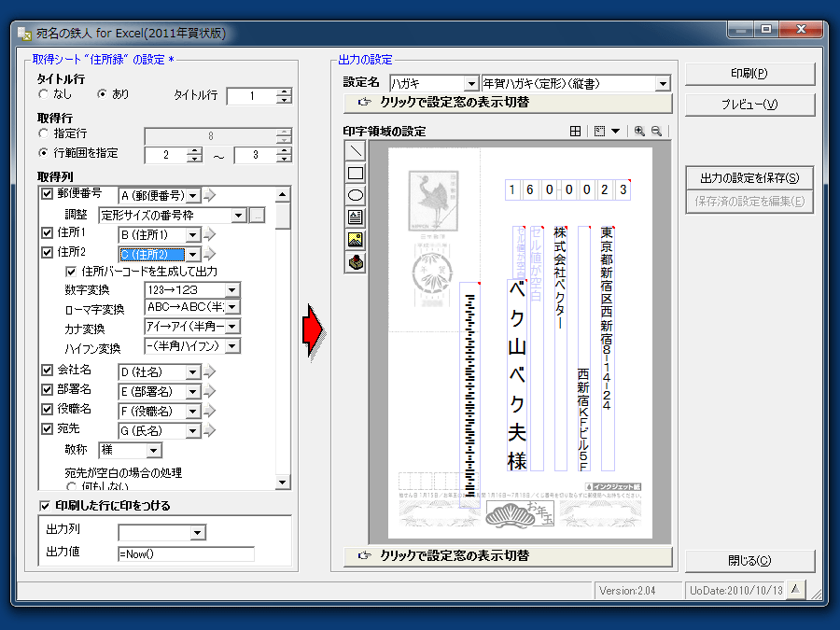Toggle 住所バーコードを生成して出力 checkbox
The width and height of the screenshot is (840, 630).
(71, 272)
